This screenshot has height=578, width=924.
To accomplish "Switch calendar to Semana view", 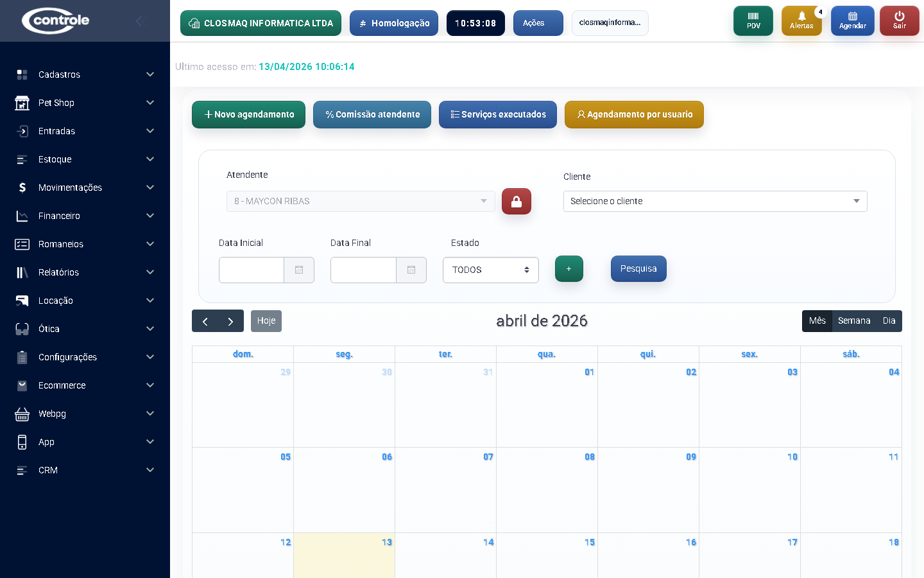I will pos(853,321).
